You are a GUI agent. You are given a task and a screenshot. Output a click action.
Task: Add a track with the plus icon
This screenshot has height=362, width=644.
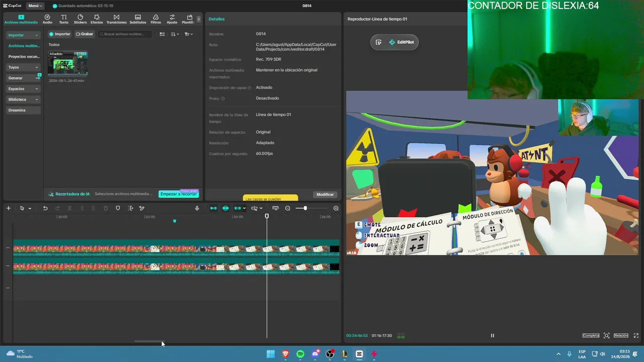tap(8, 208)
